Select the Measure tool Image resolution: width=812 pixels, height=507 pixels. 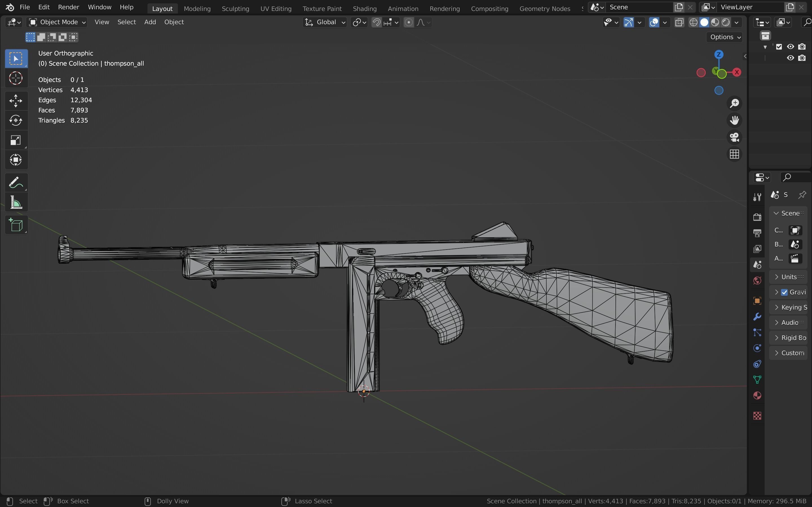click(x=16, y=203)
